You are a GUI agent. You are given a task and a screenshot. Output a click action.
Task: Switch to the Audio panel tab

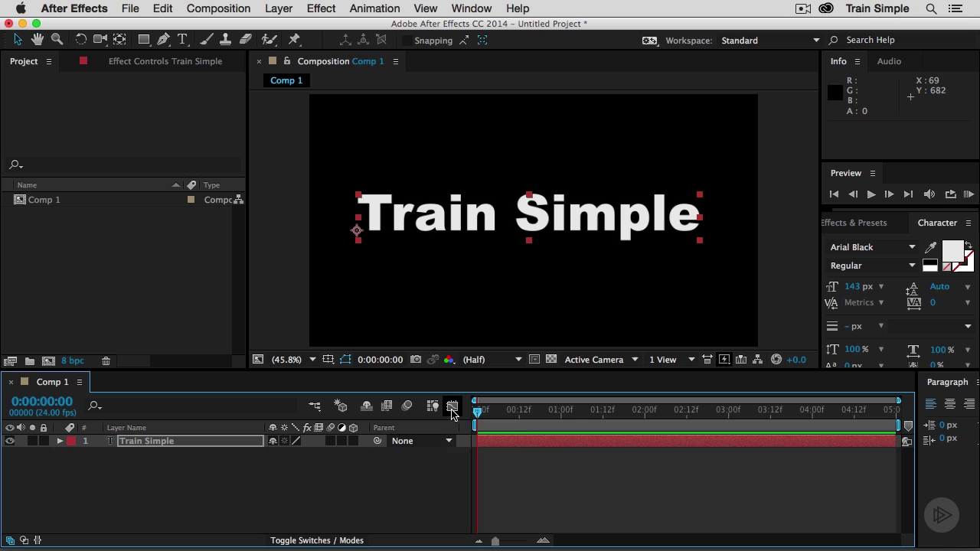[889, 61]
